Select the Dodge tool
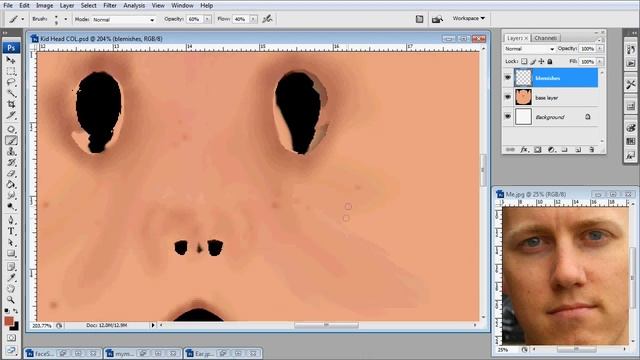The image size is (640, 360). 11,207
